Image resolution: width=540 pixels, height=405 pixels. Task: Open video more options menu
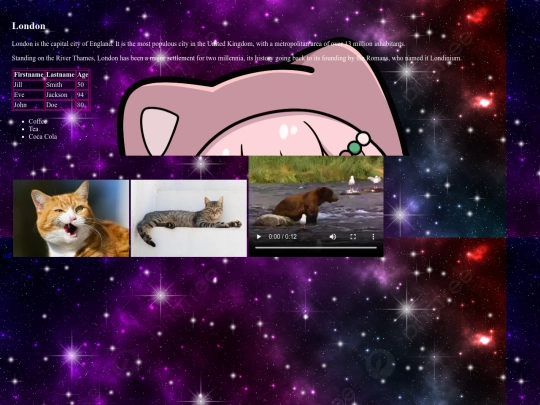click(373, 237)
